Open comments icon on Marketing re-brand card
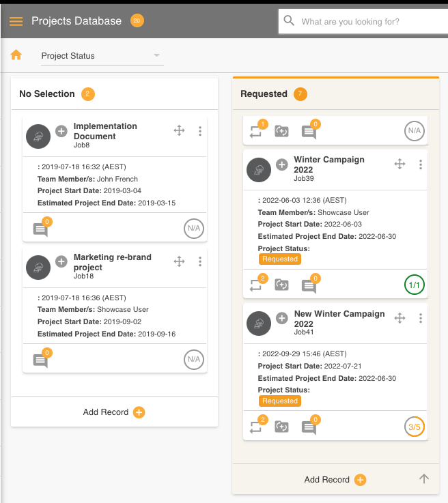Image resolution: width=448 pixels, height=503 pixels. pyautogui.click(x=40, y=360)
